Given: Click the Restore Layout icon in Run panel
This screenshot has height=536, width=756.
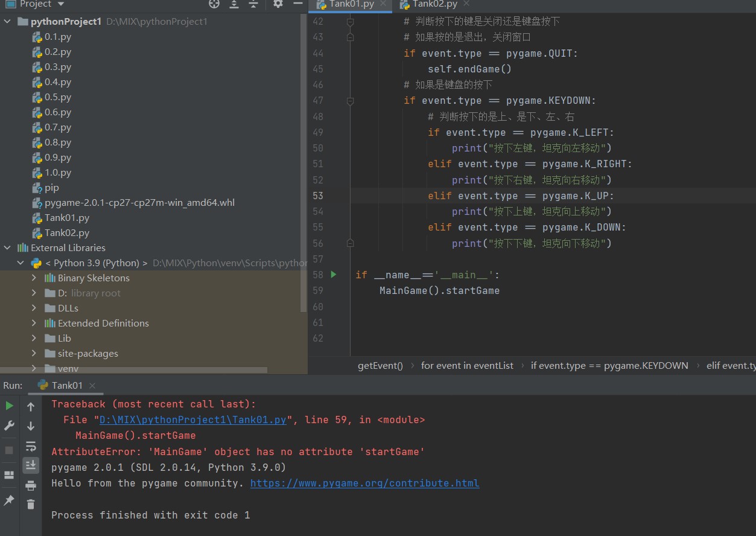Looking at the screenshot, I should (9, 475).
